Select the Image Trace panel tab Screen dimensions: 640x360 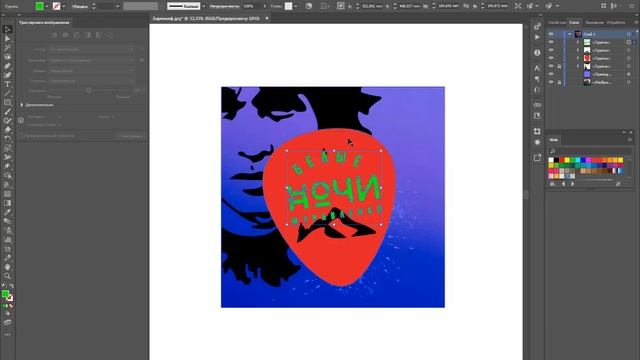click(x=44, y=22)
